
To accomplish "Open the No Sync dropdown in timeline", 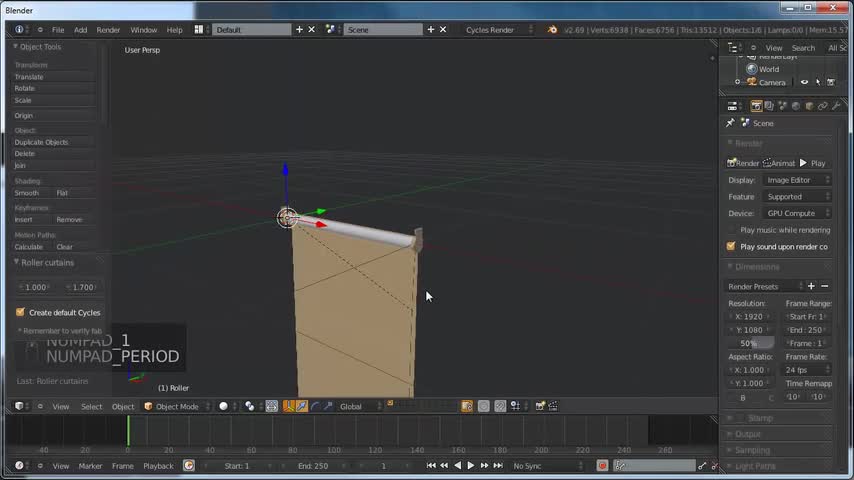I will [x=547, y=466].
